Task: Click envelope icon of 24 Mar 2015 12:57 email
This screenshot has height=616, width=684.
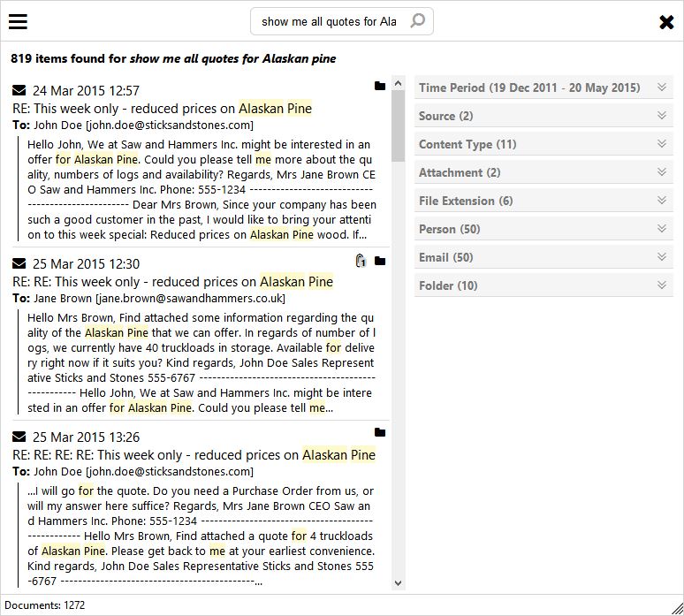Action: [19, 90]
